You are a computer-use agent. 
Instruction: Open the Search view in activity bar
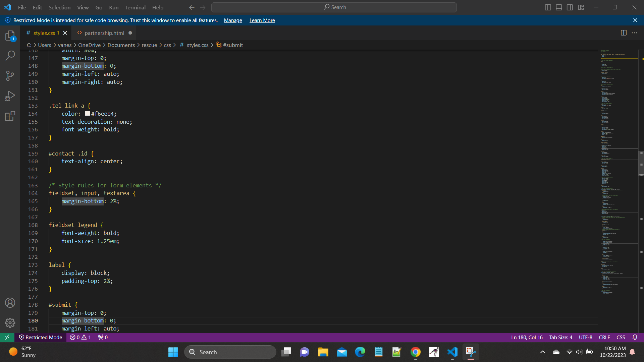(x=10, y=55)
